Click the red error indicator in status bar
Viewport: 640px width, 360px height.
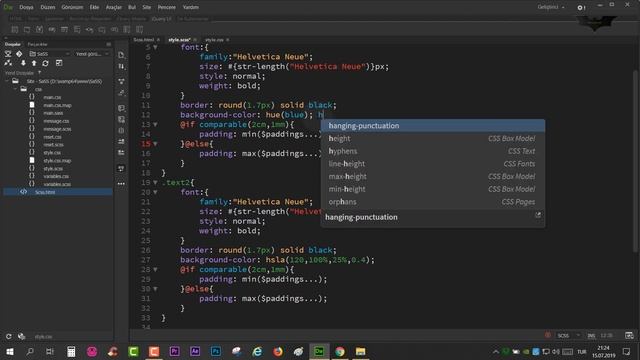coord(547,335)
